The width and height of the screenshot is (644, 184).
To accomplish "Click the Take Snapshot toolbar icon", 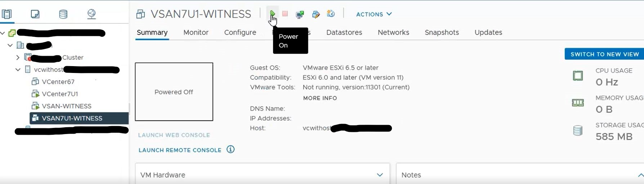I will point(331,14).
